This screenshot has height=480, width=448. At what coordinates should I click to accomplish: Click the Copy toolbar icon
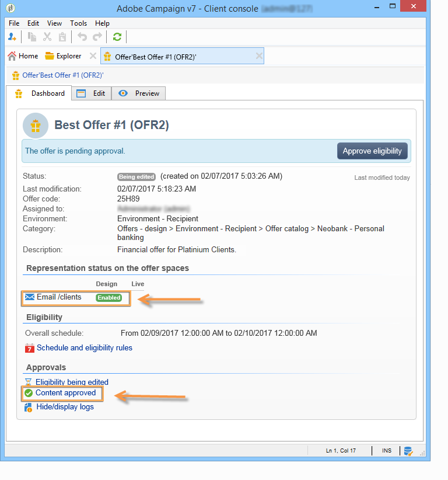(32, 37)
